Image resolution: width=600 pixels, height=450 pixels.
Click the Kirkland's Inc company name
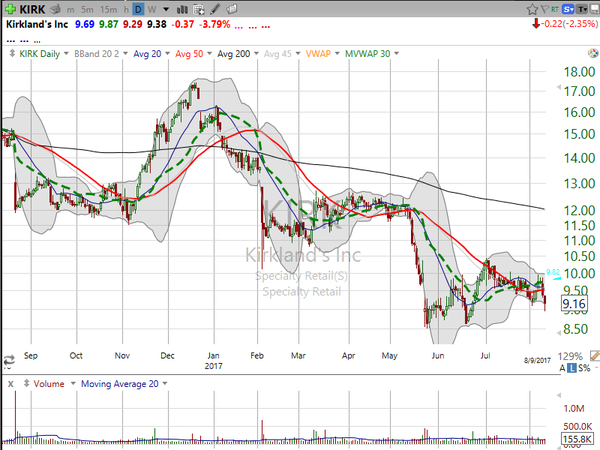point(37,24)
